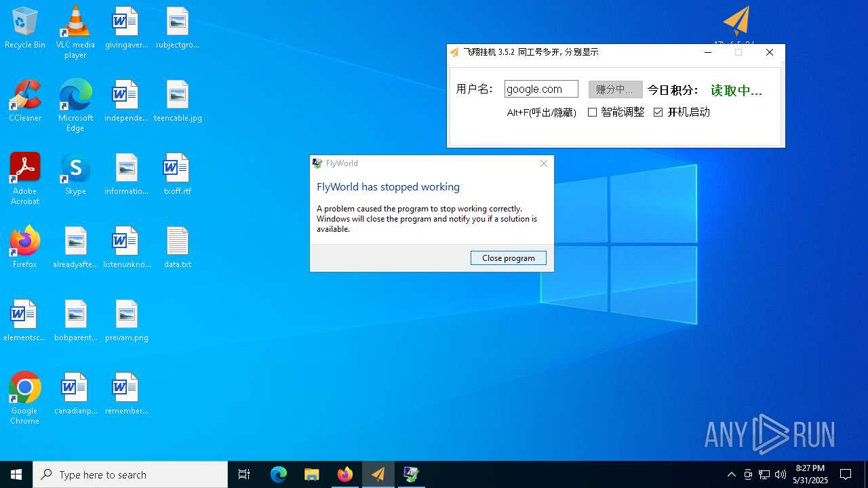The height and width of the screenshot is (488, 868).
Task: Minimize the 飞翔挂机 window
Action: click(708, 52)
